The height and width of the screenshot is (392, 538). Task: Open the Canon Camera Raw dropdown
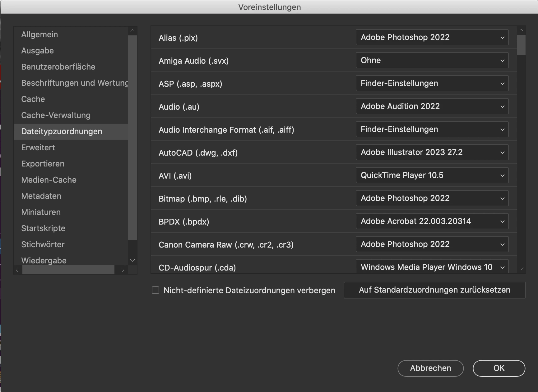point(432,244)
